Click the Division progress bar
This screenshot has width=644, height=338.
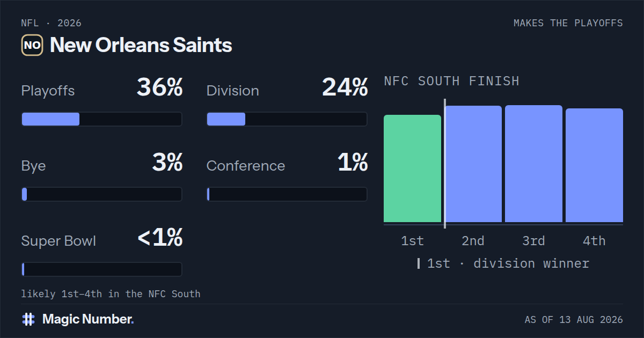(287, 119)
